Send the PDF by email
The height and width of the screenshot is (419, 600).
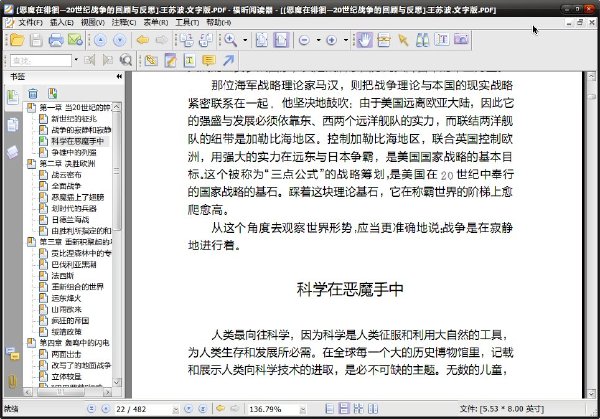pyautogui.click(x=75, y=40)
